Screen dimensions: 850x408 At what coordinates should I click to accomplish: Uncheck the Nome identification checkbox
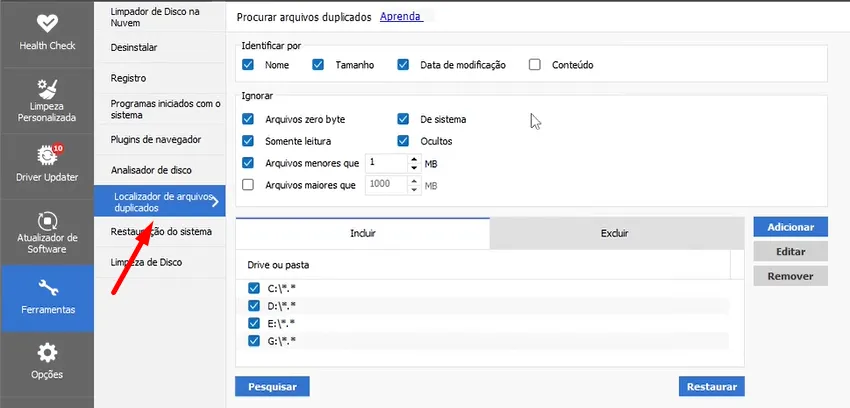point(249,65)
